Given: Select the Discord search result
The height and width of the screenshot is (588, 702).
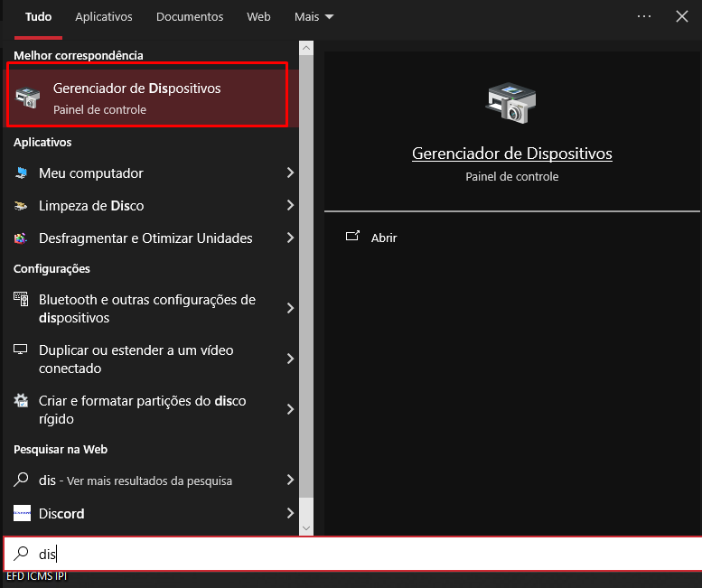Looking at the screenshot, I should click(151, 513).
